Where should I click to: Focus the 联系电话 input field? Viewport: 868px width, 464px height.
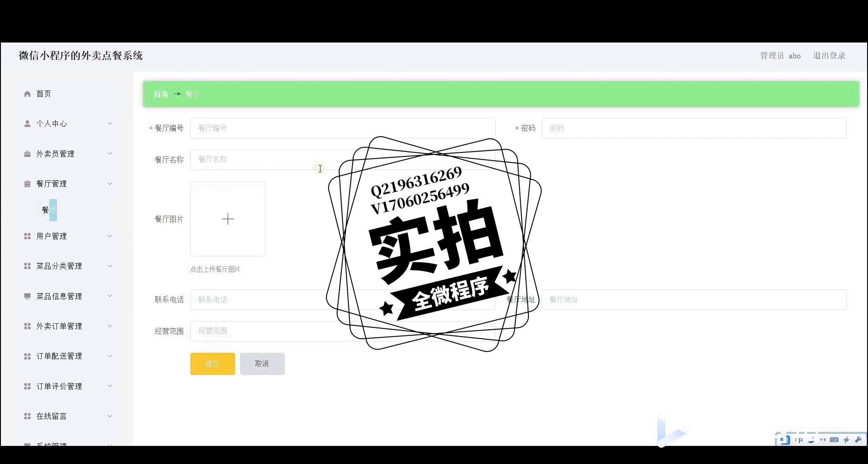[343, 299]
